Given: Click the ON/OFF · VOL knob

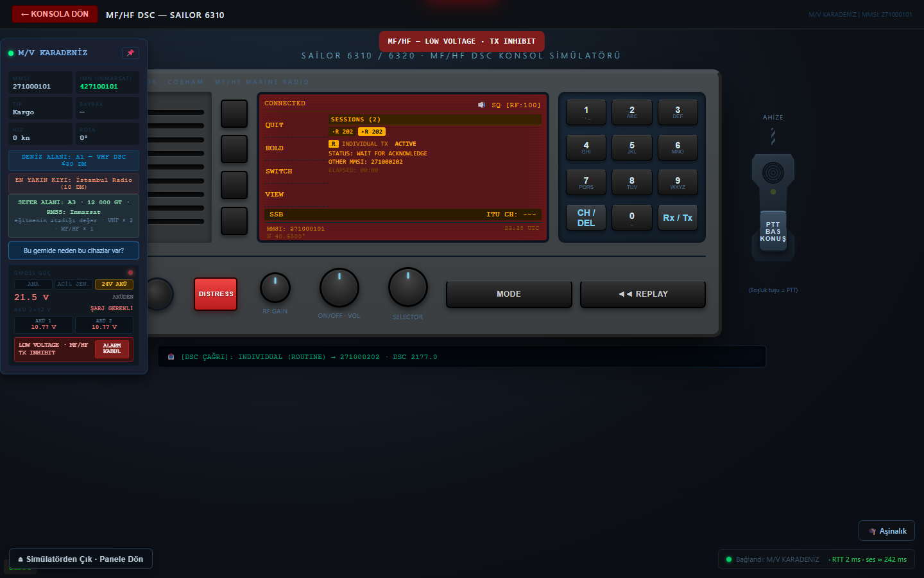Looking at the screenshot, I should (x=339, y=288).
